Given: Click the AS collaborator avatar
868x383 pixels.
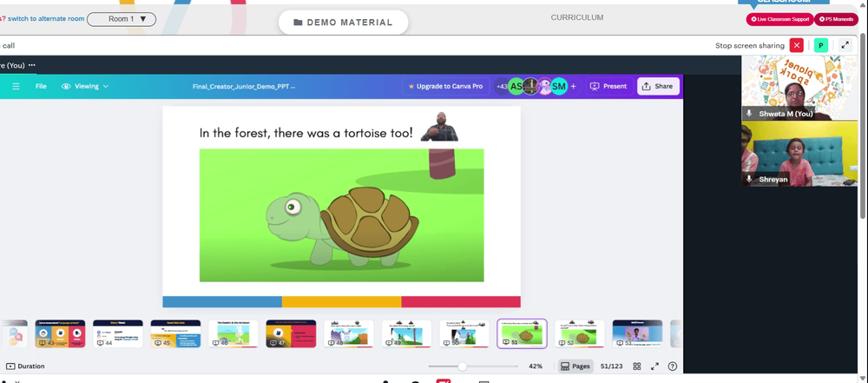Looking at the screenshot, I should (x=516, y=87).
